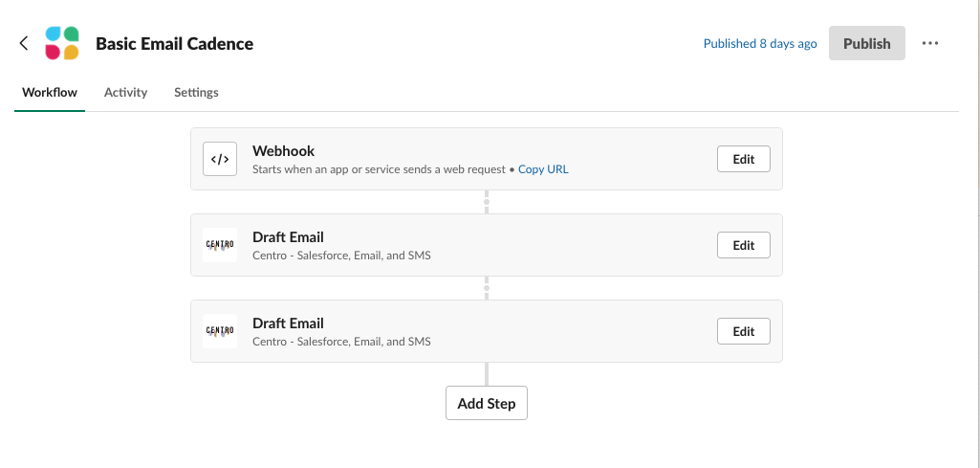Open the three-dot more options menu
This screenshot has height=468, width=980.
pos(930,43)
